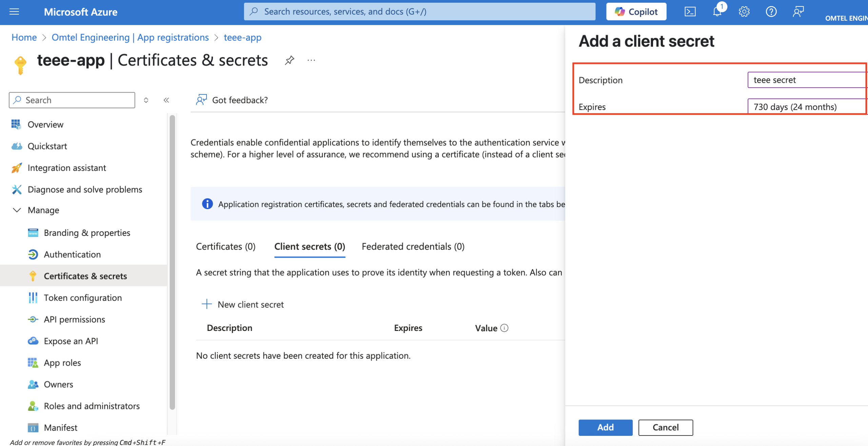The image size is (868, 446).
Task: Click teee-app breadcrumb link
Action: pyautogui.click(x=242, y=37)
